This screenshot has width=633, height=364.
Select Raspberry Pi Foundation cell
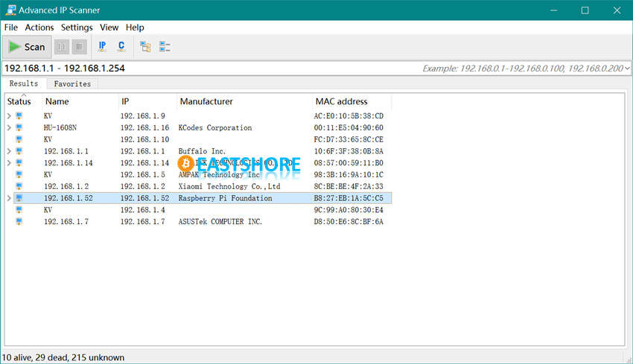click(225, 198)
